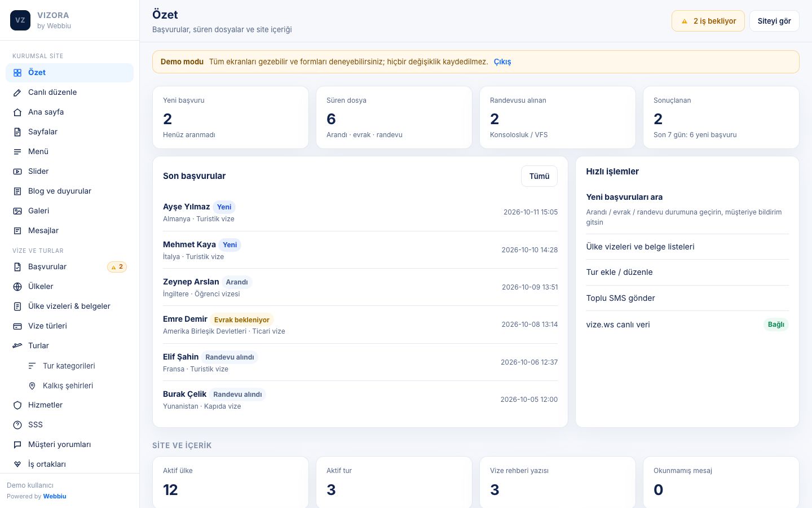Click the Webbiu link in sidebar footer
The width and height of the screenshot is (812, 508).
55,496
